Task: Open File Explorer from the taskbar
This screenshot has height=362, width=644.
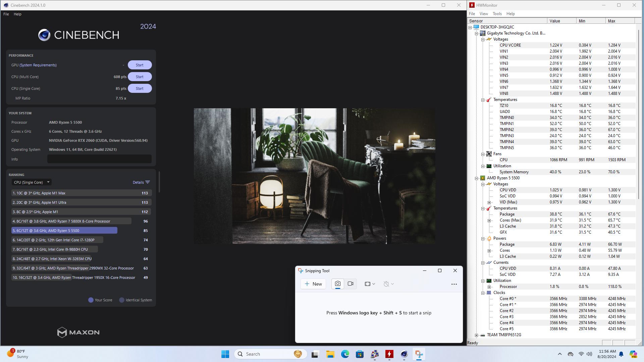Action: point(330,354)
